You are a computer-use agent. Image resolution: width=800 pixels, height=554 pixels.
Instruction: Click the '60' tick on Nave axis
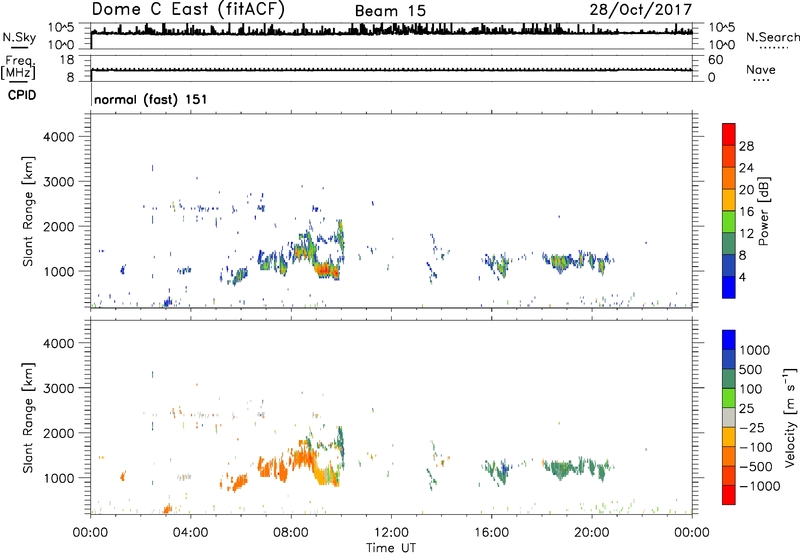(715, 60)
